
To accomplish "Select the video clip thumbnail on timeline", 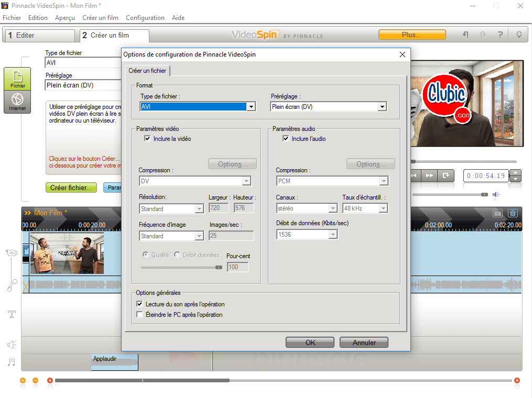I will [67, 253].
